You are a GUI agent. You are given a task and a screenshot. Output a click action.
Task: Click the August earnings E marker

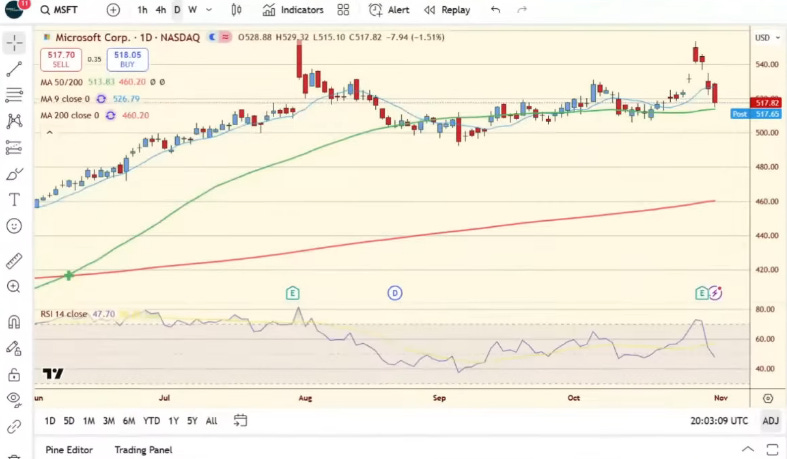click(293, 293)
